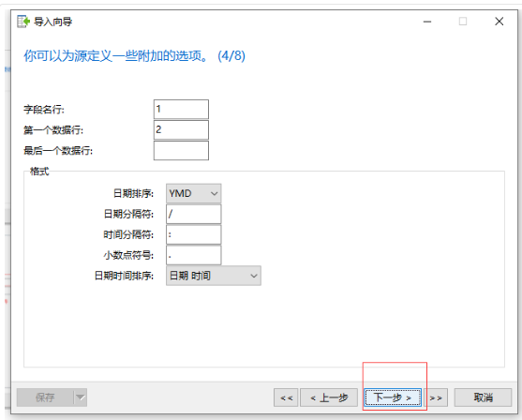Open the Save button dropdown arrow
The height and width of the screenshot is (420, 522).
[x=81, y=397]
